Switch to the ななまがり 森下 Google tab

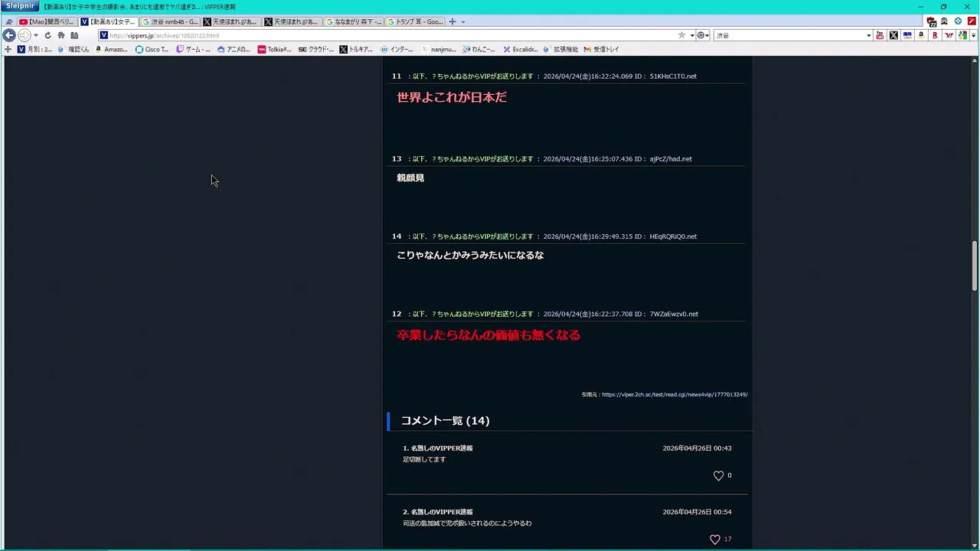point(353,21)
